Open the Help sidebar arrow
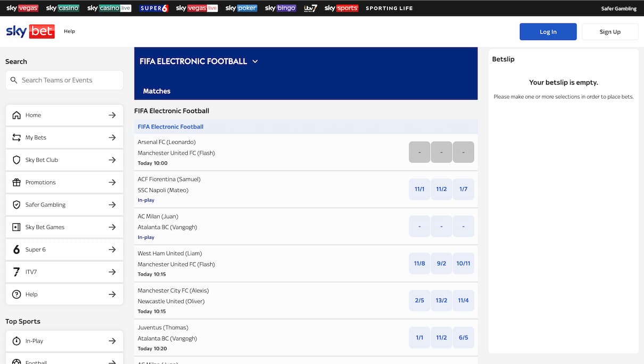The width and height of the screenshot is (644, 364). coord(112,294)
